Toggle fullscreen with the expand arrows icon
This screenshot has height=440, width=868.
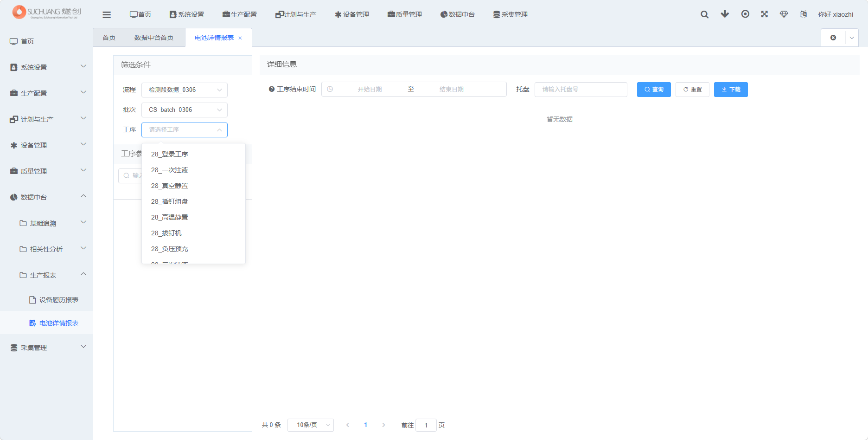765,14
